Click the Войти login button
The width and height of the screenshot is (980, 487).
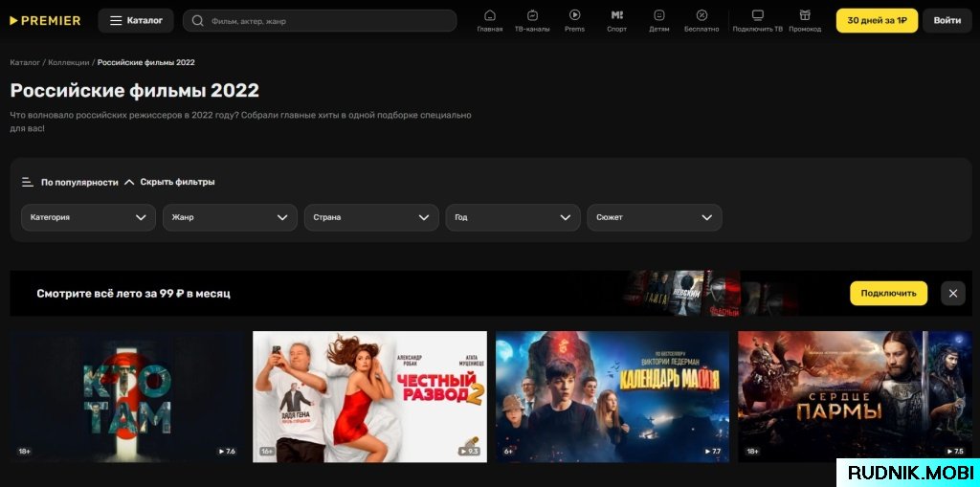(947, 21)
